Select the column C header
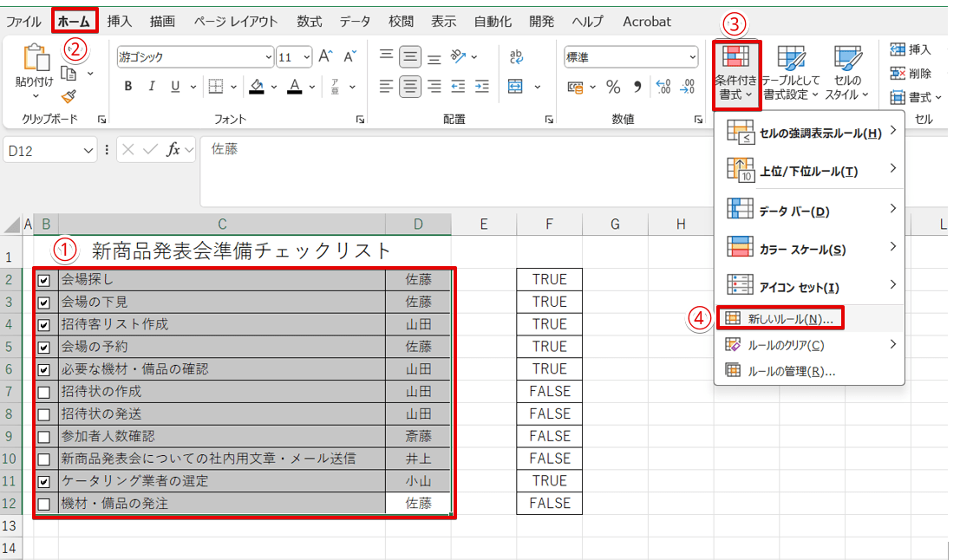Screen dimensions: 960x560 (x=222, y=224)
